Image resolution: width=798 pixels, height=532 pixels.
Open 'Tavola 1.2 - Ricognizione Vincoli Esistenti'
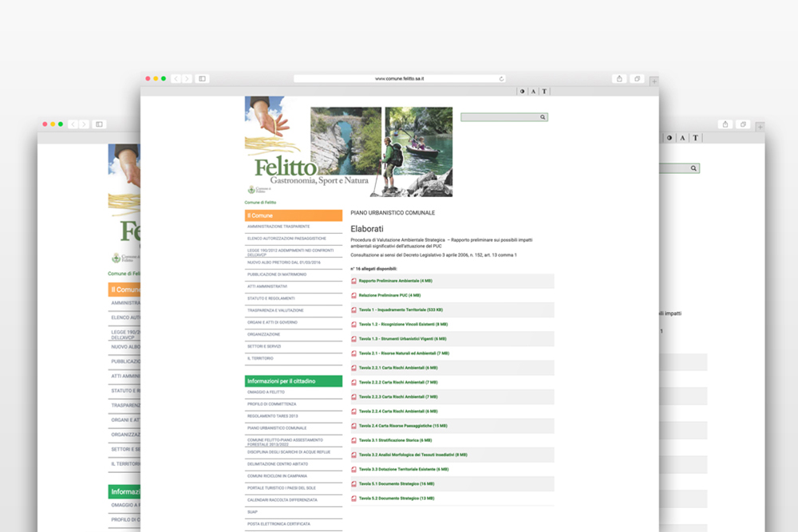(403, 325)
